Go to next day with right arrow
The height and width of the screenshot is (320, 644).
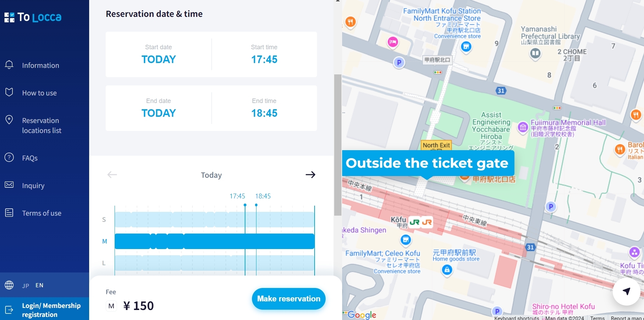(x=310, y=175)
